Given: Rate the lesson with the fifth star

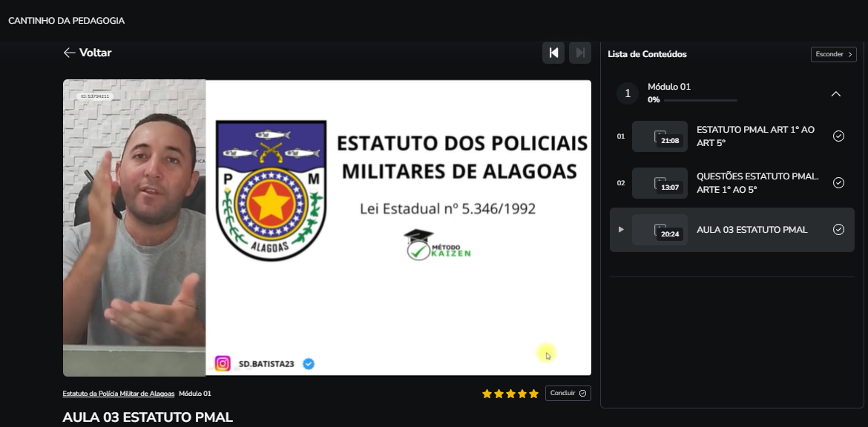Looking at the screenshot, I should click(x=534, y=393).
